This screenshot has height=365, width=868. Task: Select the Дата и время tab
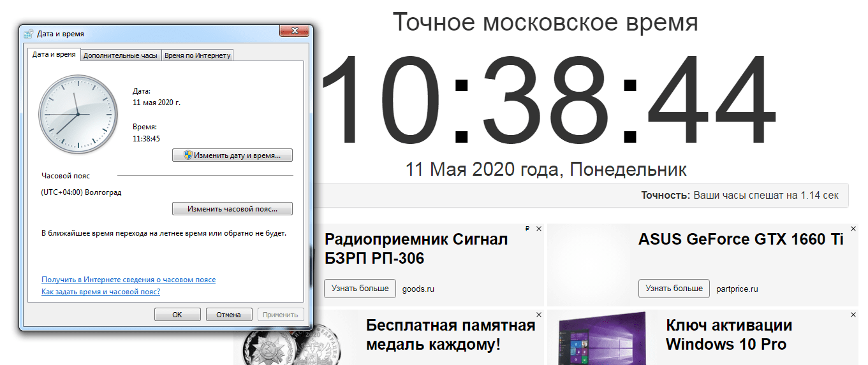(x=54, y=55)
